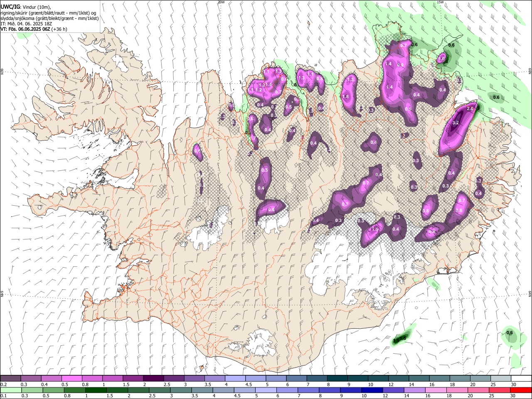532x399 pixels.
Task: Click the '0.2' label in the upper legend
Action: (x=4, y=384)
